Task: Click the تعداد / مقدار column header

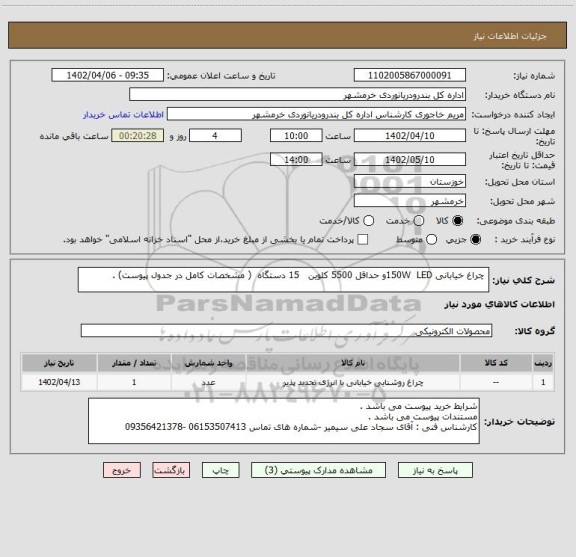Action: (x=134, y=363)
